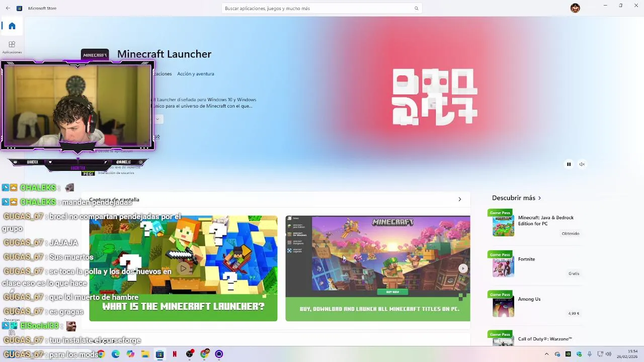Click the NVIDIA tray icon
644x362 pixels.
[568, 354]
